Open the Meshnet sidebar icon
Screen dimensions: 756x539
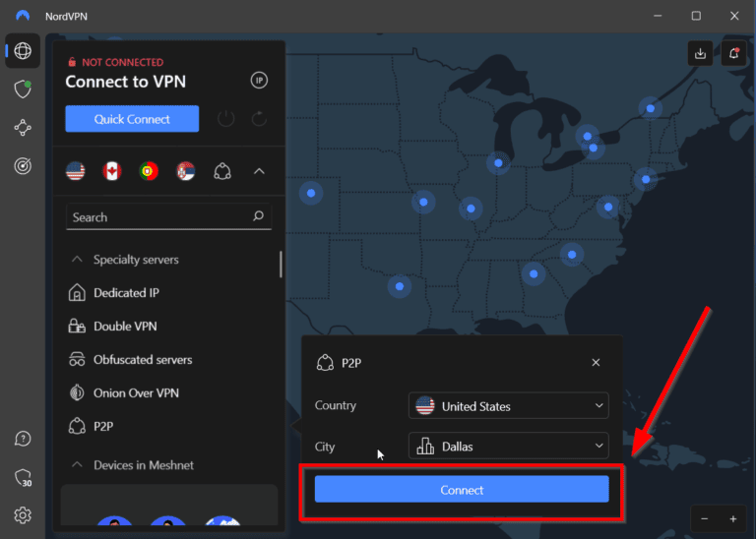tap(23, 128)
